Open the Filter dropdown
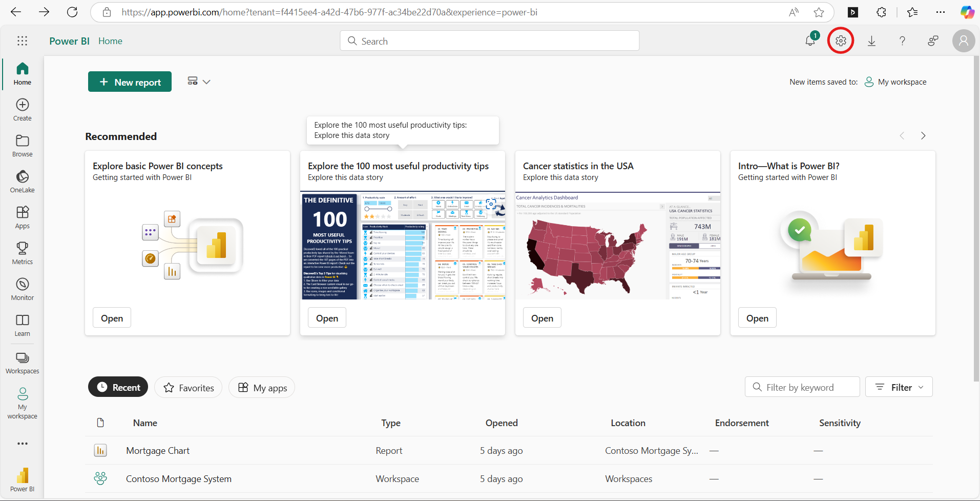 coord(899,387)
